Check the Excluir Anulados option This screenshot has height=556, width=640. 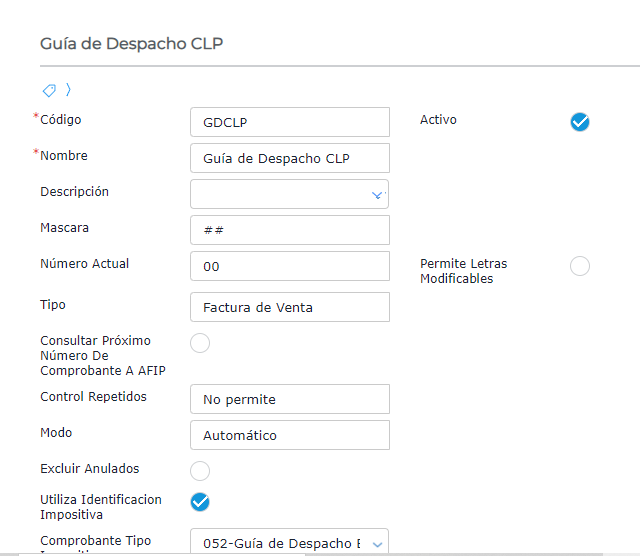click(200, 470)
